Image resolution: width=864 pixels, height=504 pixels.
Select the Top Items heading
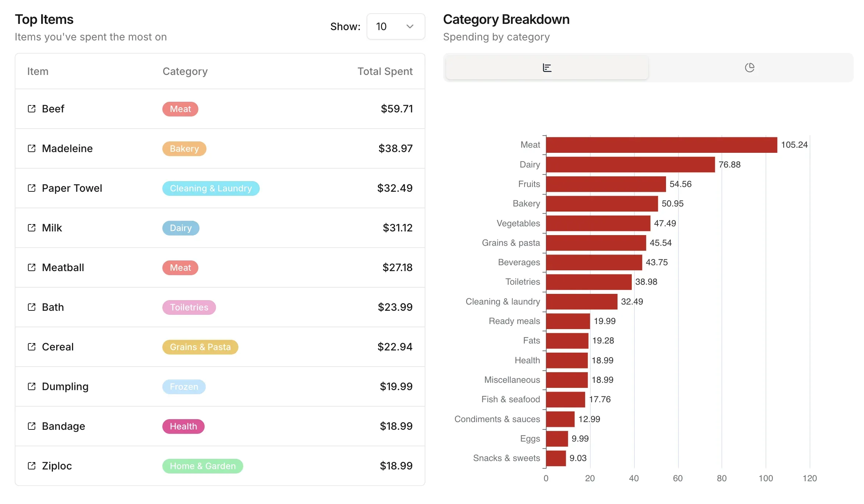pos(44,19)
